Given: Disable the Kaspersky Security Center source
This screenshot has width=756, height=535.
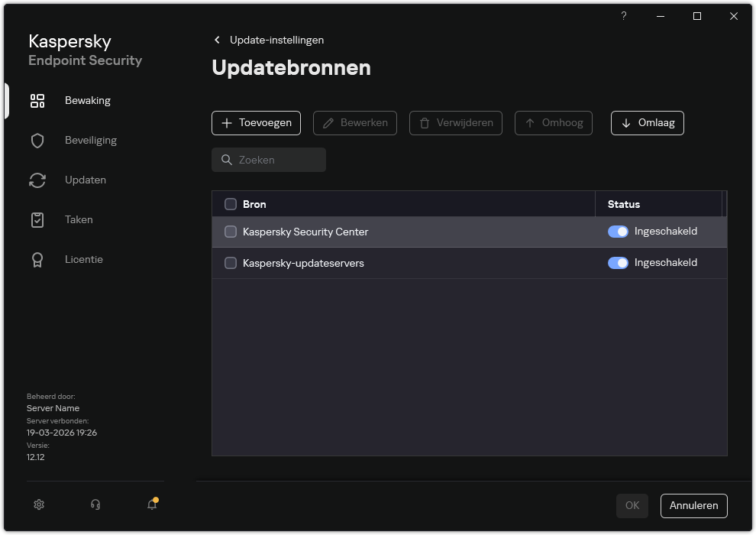Looking at the screenshot, I should 618,231.
